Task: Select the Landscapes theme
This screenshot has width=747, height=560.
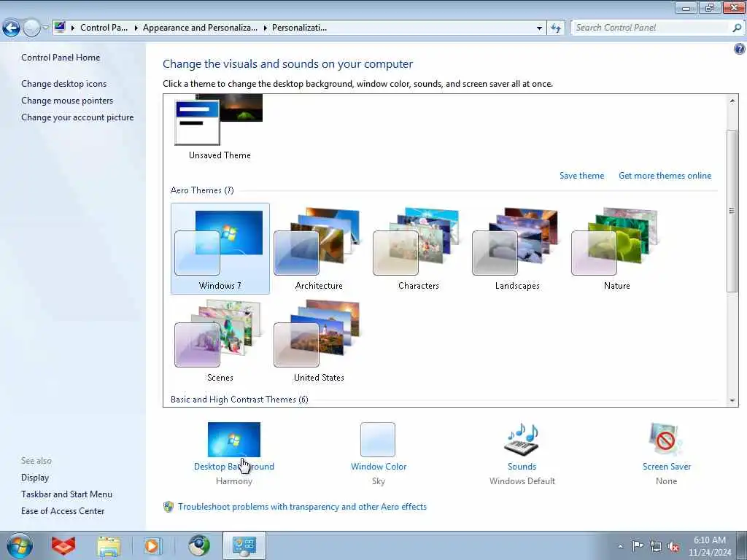Action: pos(517,249)
